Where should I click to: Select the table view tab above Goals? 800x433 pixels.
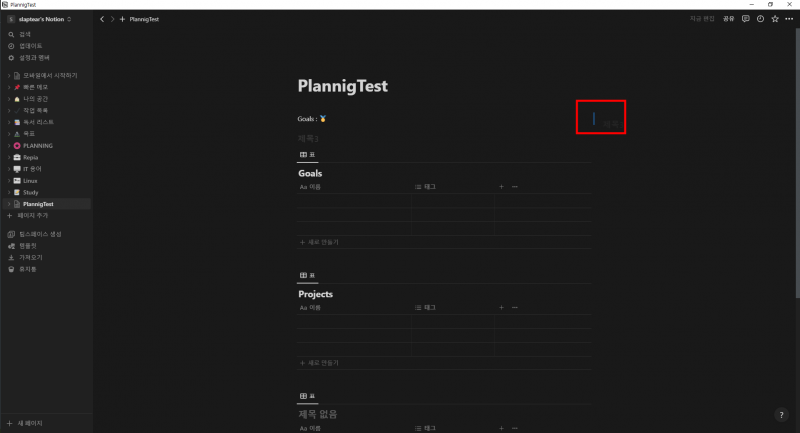pyautogui.click(x=307, y=155)
